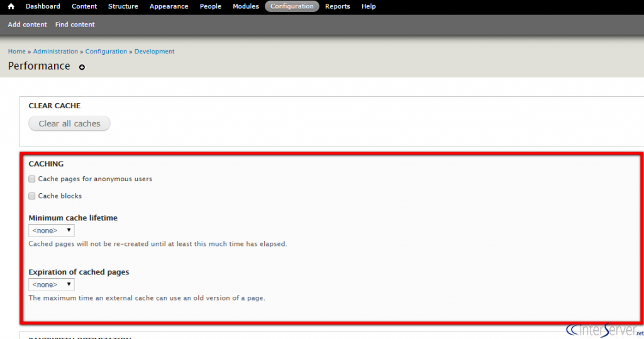Enable Cache pages for anonymous users
Image resolution: width=644 pixels, height=339 pixels.
[x=31, y=179]
